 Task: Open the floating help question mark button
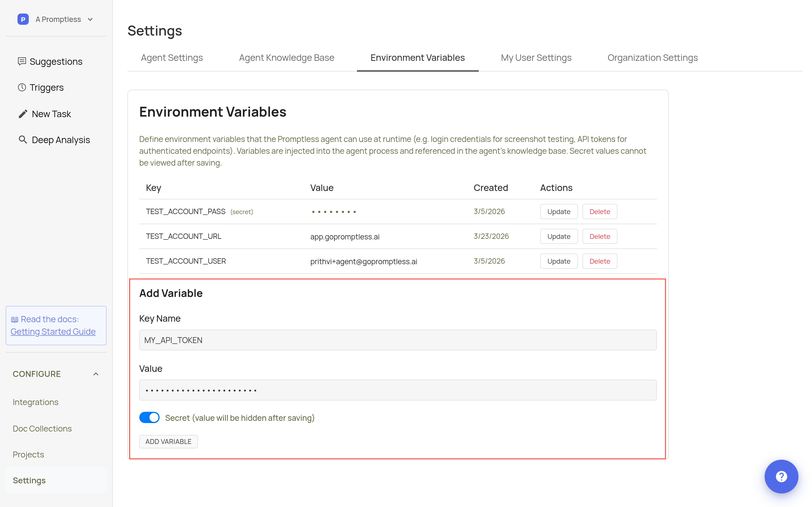781,477
